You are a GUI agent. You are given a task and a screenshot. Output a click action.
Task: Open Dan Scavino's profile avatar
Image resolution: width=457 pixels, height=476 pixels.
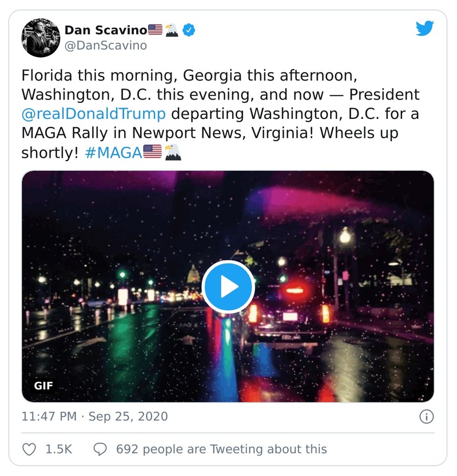41,38
